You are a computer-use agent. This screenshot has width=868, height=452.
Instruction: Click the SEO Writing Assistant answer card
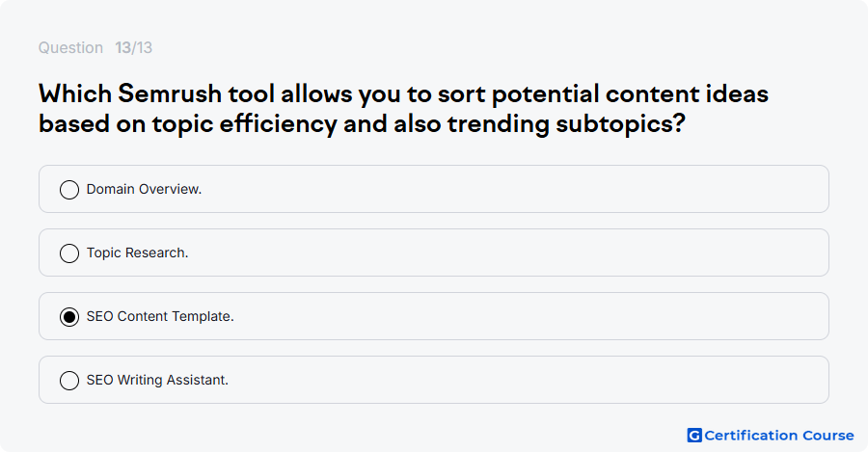[x=434, y=380]
